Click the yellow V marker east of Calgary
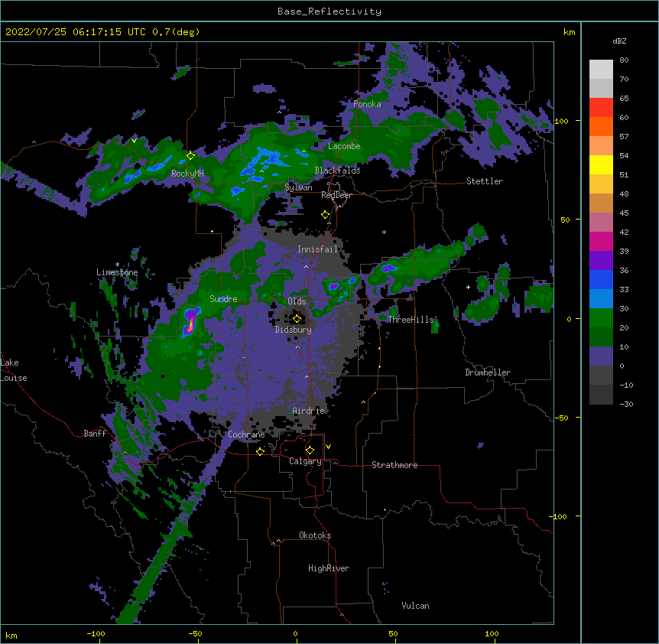Viewport: 659px width, 644px height. click(328, 447)
